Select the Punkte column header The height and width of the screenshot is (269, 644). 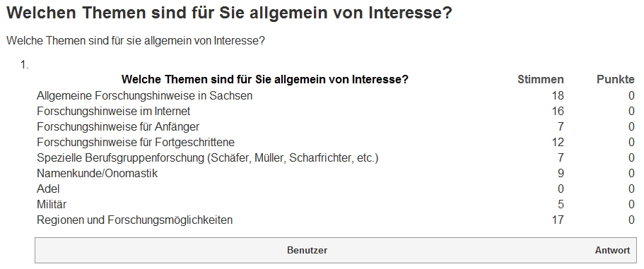pos(615,80)
